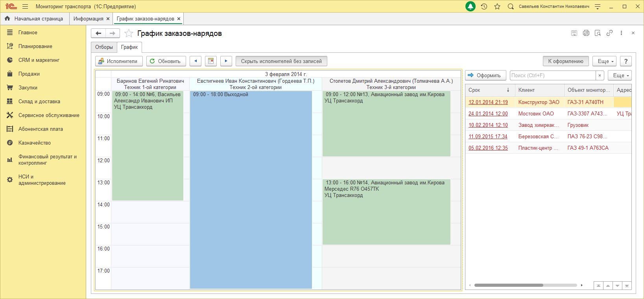Copy link with the chain icon

point(609,33)
